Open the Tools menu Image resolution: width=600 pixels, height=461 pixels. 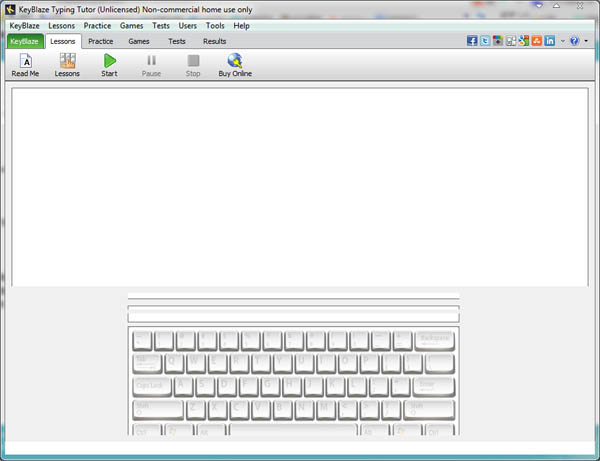pos(215,25)
